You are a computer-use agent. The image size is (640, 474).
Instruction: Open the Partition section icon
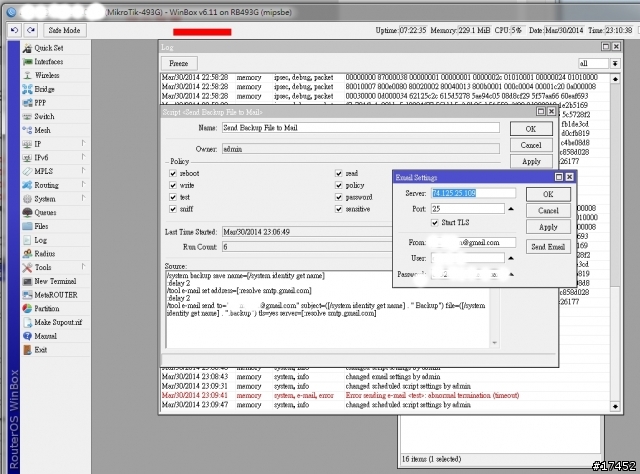pos(27,309)
